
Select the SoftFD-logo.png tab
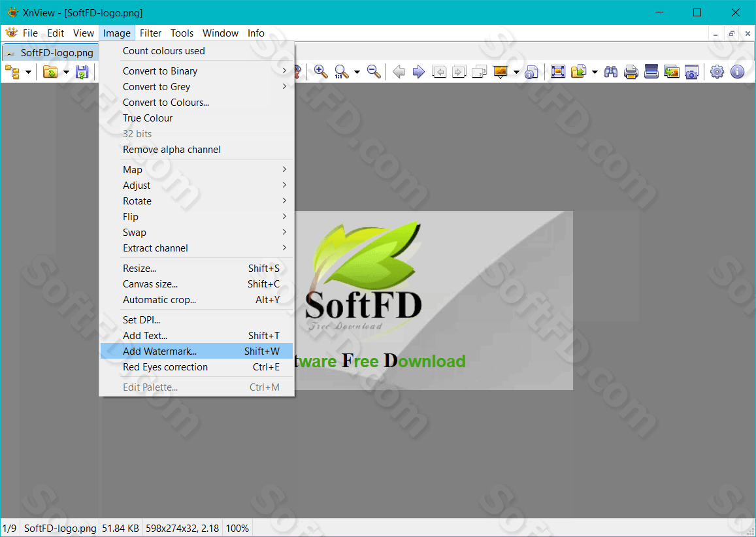click(x=50, y=52)
